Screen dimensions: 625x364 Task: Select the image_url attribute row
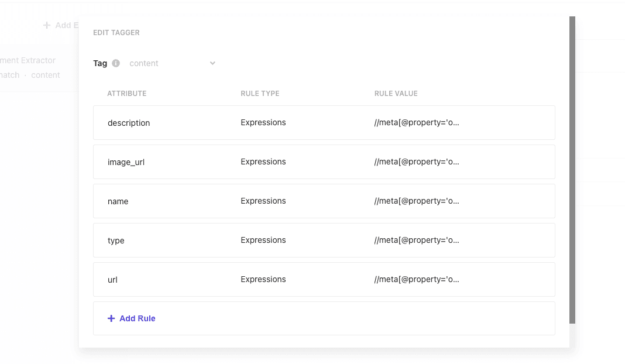(x=126, y=162)
